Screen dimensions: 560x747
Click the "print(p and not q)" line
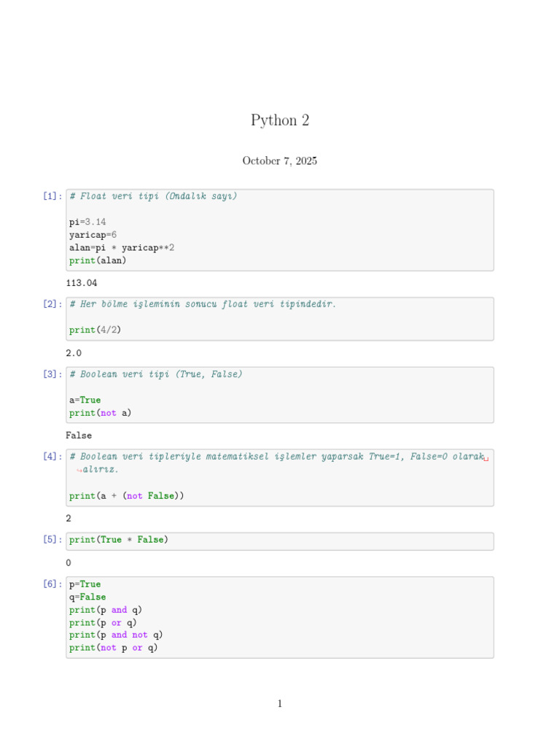coord(117,635)
